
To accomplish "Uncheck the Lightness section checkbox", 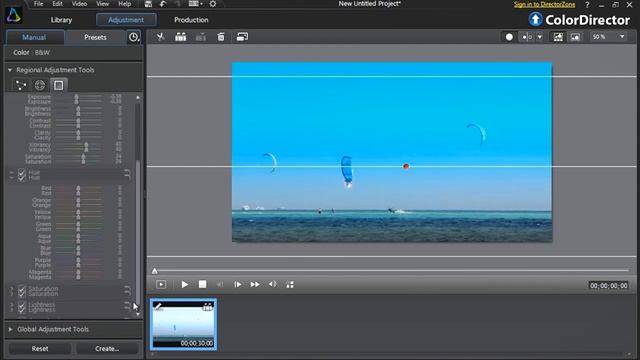I will pos(22,307).
